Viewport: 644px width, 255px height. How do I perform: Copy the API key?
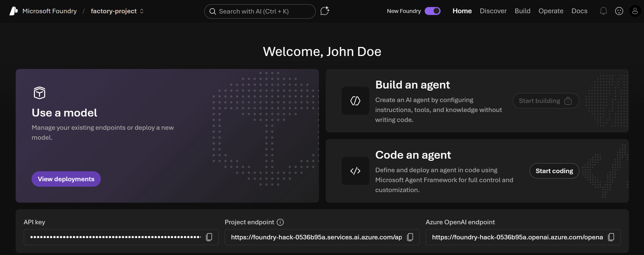click(209, 237)
